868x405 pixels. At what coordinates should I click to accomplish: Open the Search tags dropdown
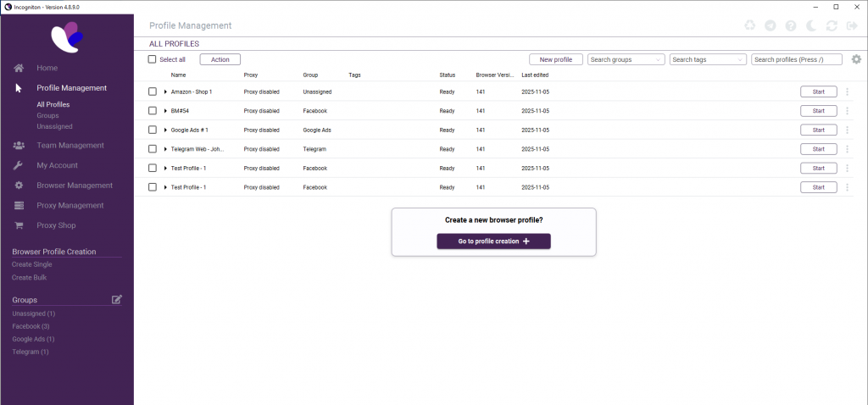coord(708,59)
